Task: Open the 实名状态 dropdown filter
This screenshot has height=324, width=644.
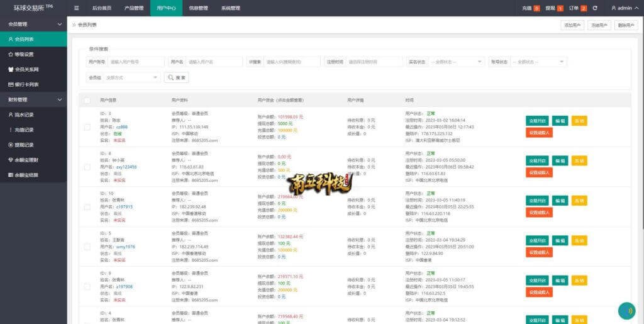Action: [452, 62]
